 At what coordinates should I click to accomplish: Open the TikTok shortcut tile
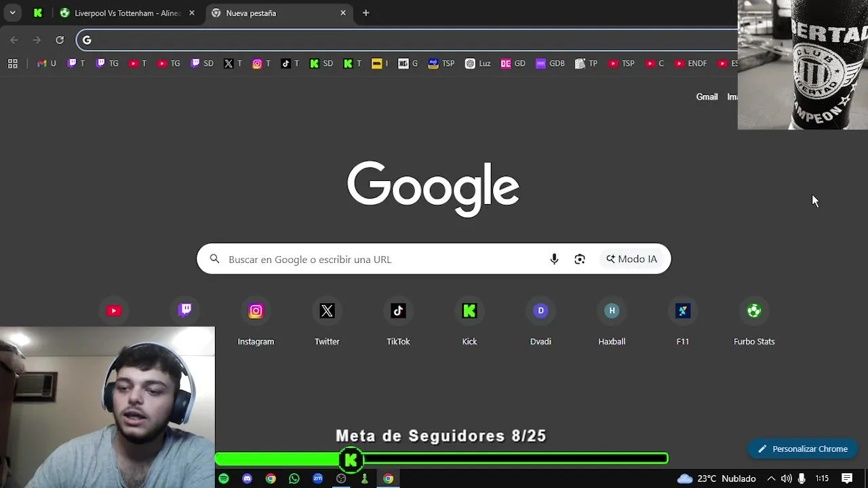click(x=398, y=323)
